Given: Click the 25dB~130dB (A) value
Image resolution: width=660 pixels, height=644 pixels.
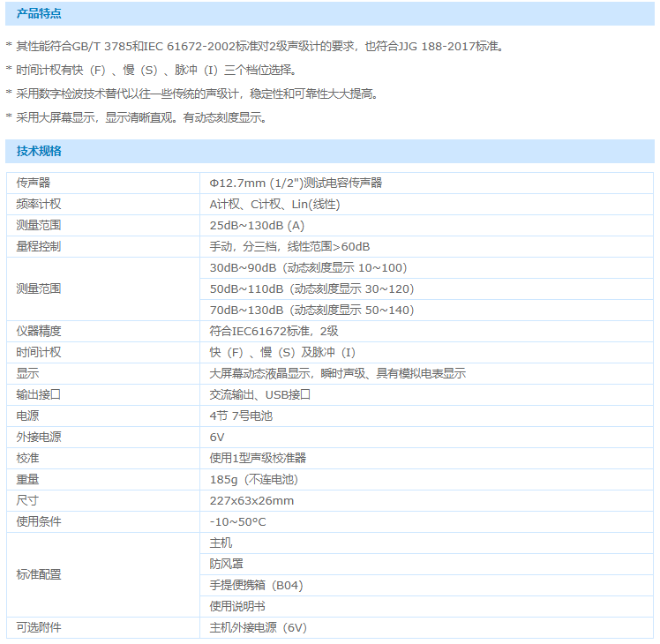Looking at the screenshot, I should (x=257, y=225).
